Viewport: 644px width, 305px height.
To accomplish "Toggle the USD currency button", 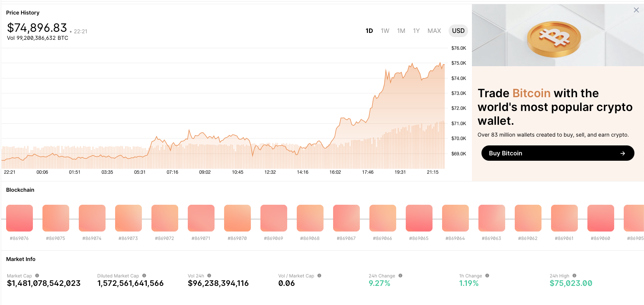I will [458, 31].
